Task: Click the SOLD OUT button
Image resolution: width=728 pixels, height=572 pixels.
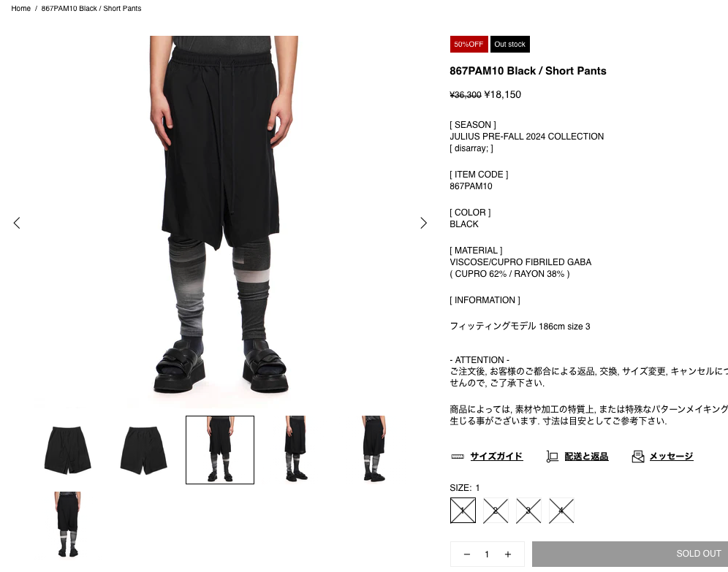Action: (x=630, y=554)
